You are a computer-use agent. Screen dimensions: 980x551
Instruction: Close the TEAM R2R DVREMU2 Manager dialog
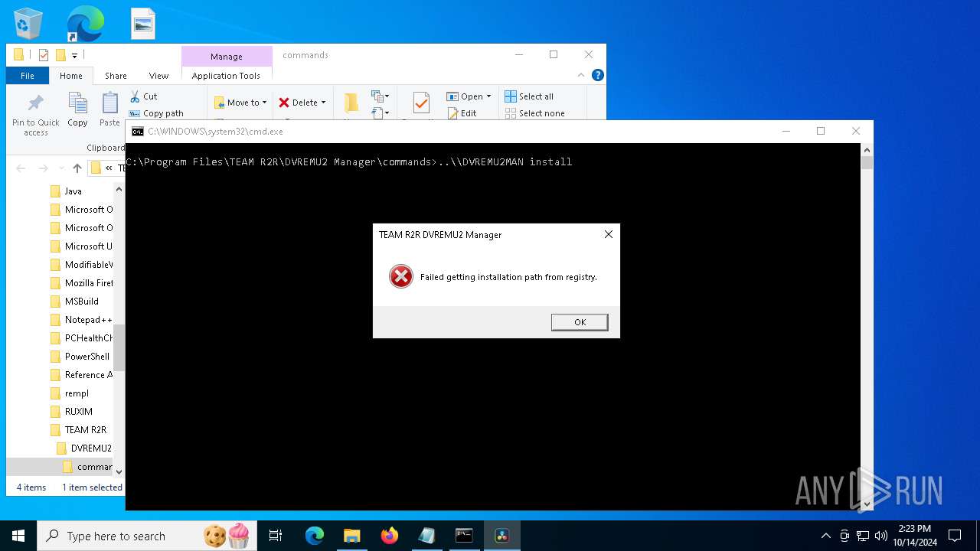pos(609,234)
